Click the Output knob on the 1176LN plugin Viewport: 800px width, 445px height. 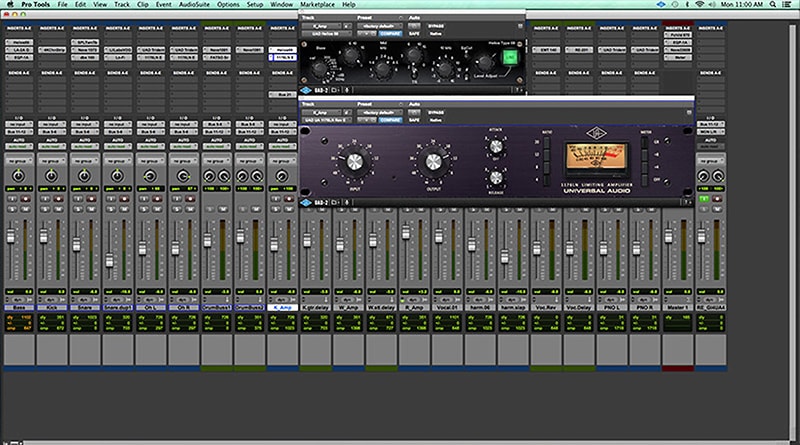pos(433,162)
